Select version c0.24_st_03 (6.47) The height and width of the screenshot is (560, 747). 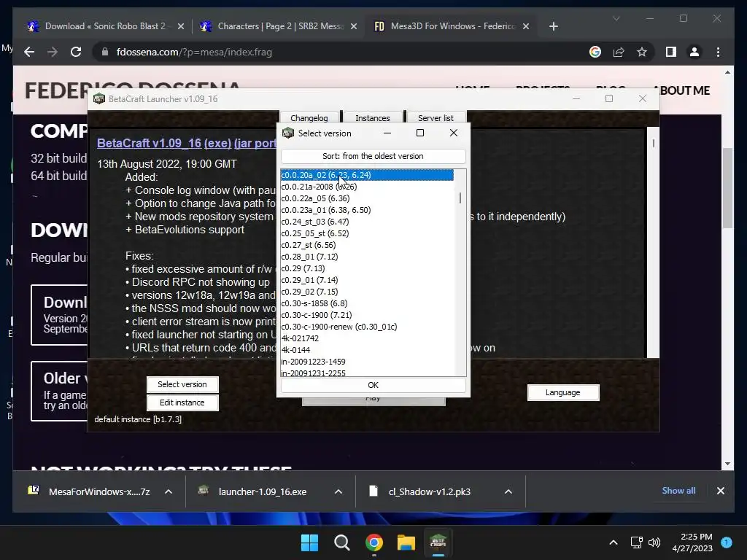click(367, 222)
